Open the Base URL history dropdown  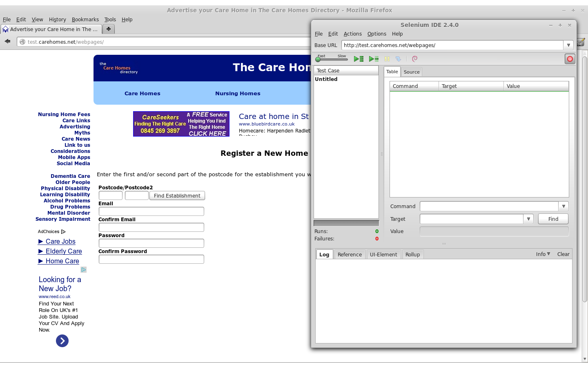click(568, 45)
